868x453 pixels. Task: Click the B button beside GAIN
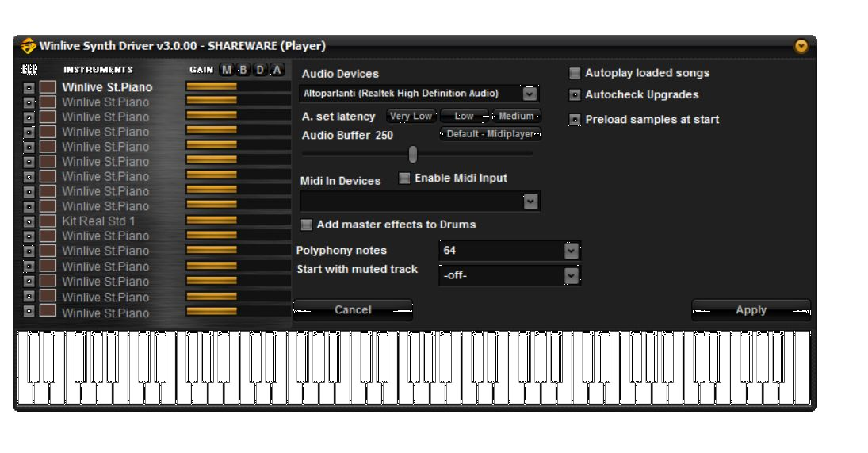[243, 70]
